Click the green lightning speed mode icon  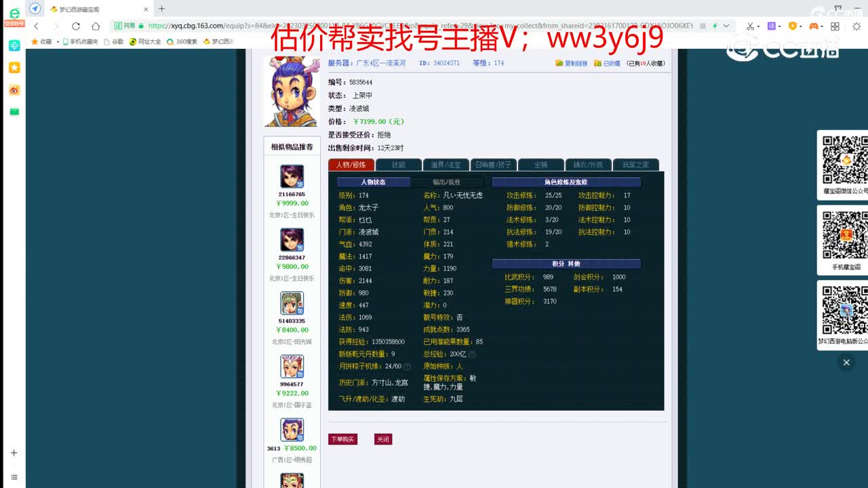pyautogui.click(x=715, y=26)
